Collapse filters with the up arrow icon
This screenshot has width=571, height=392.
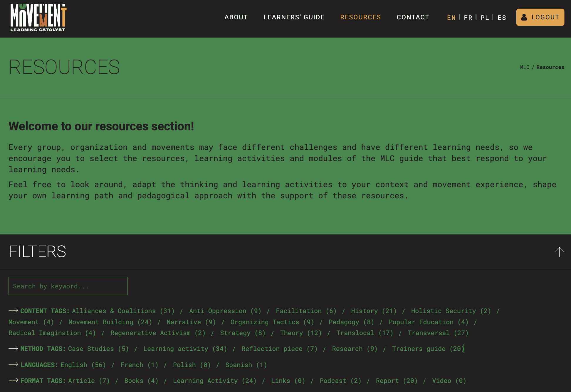coord(559,252)
